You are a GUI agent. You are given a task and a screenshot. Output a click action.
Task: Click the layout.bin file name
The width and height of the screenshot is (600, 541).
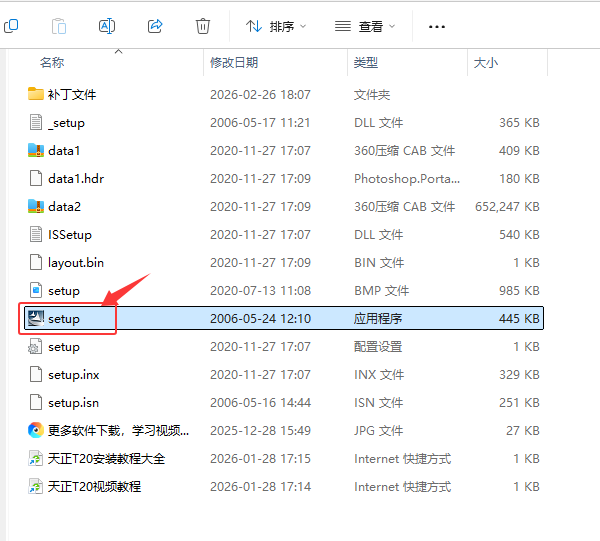click(x=76, y=263)
